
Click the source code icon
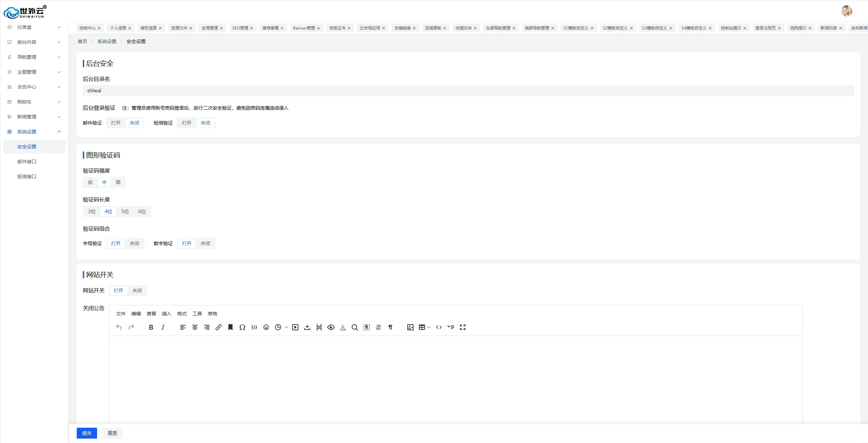coord(439,327)
